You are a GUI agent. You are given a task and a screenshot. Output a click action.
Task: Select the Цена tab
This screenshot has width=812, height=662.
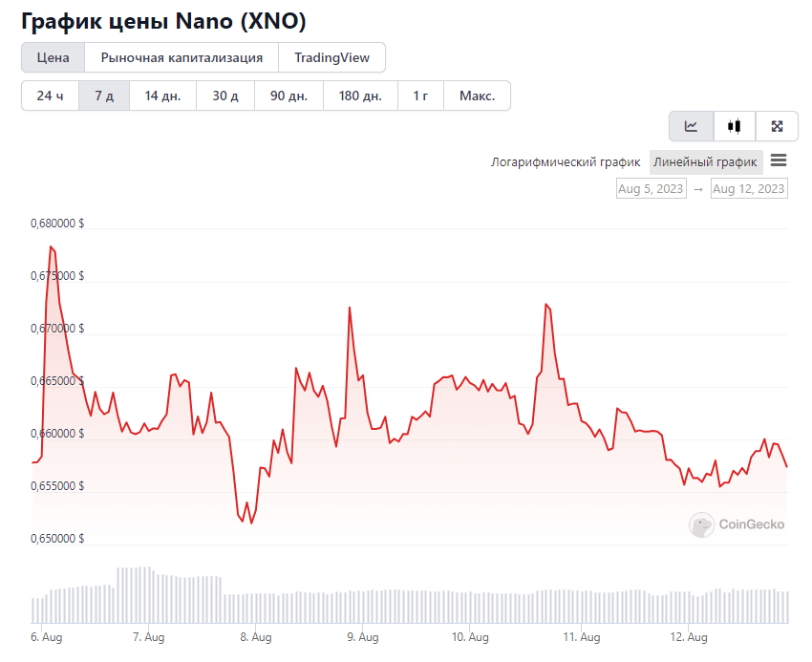(53, 57)
